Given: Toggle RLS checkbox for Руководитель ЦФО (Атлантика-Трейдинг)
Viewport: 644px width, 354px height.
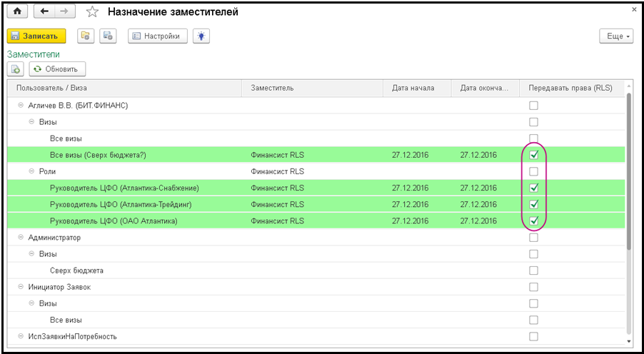Looking at the screenshot, I should point(533,204).
